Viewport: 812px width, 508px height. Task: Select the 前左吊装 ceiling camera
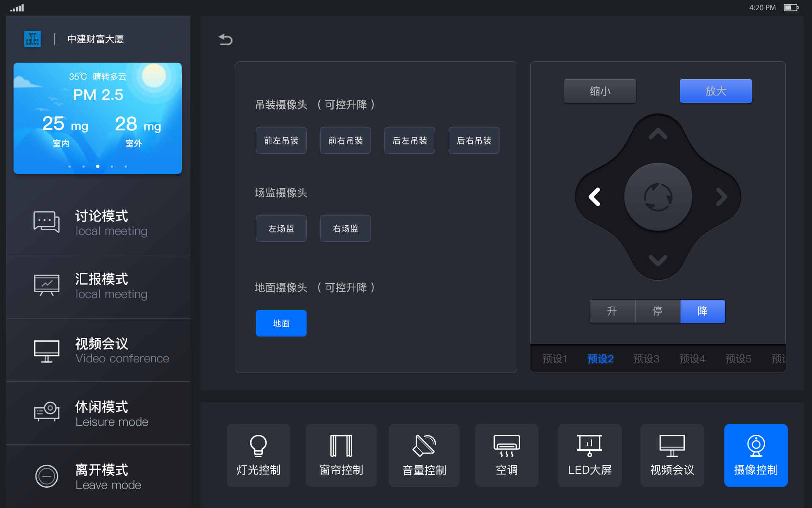pos(281,140)
